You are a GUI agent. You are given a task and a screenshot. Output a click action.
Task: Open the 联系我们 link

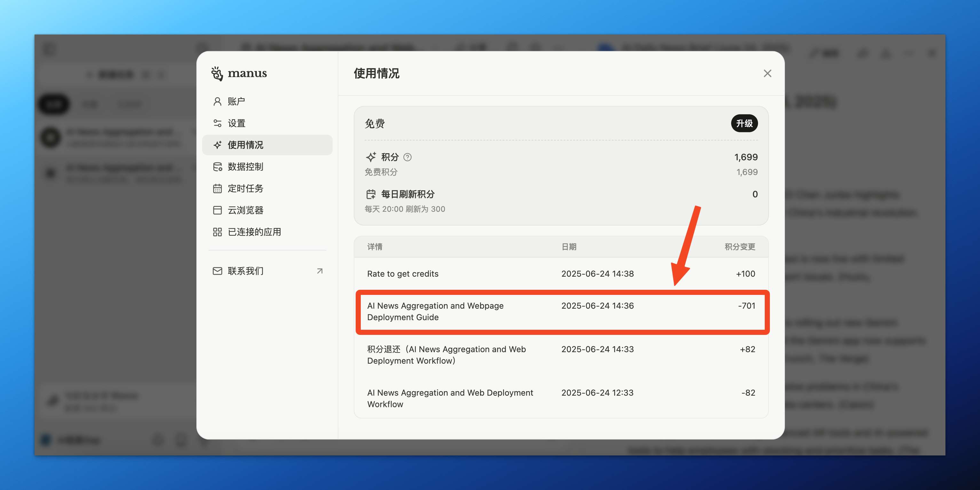[245, 271]
